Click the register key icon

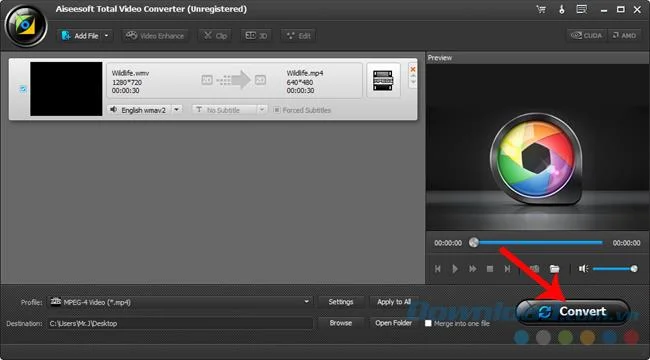[562, 9]
